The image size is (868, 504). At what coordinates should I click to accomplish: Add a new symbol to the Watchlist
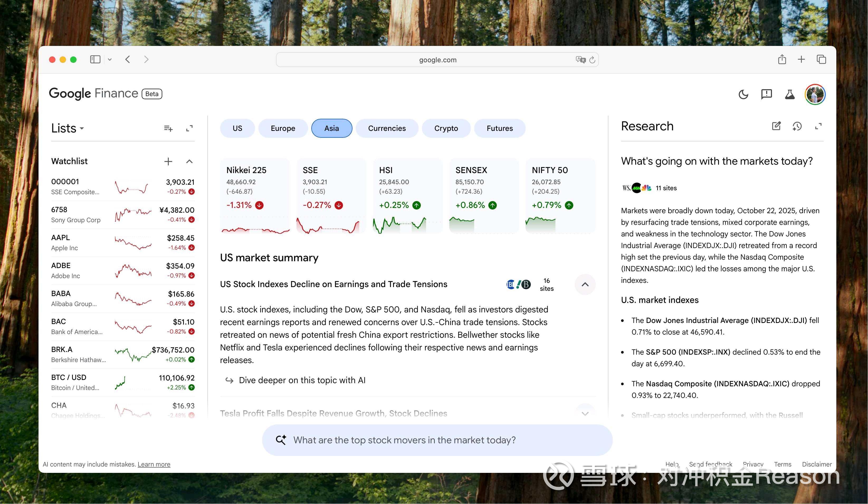coord(168,161)
